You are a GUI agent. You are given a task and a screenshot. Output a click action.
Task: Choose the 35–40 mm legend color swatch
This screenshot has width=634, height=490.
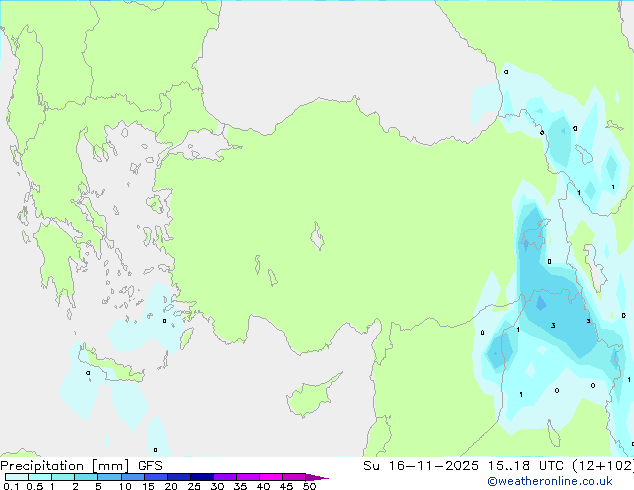(247, 477)
